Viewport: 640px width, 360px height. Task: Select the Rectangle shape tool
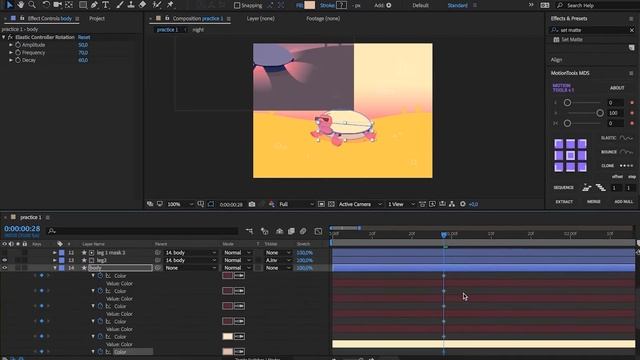pyautogui.click(x=83, y=5)
